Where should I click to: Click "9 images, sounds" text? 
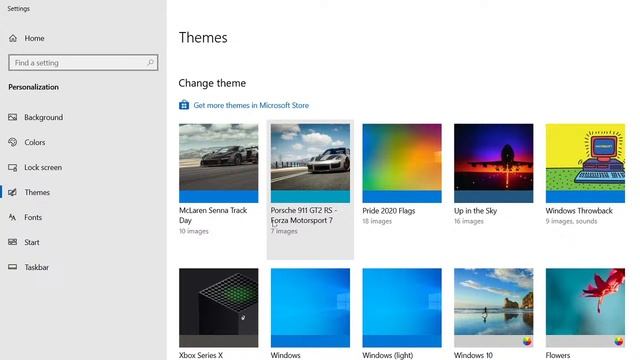coord(571,221)
